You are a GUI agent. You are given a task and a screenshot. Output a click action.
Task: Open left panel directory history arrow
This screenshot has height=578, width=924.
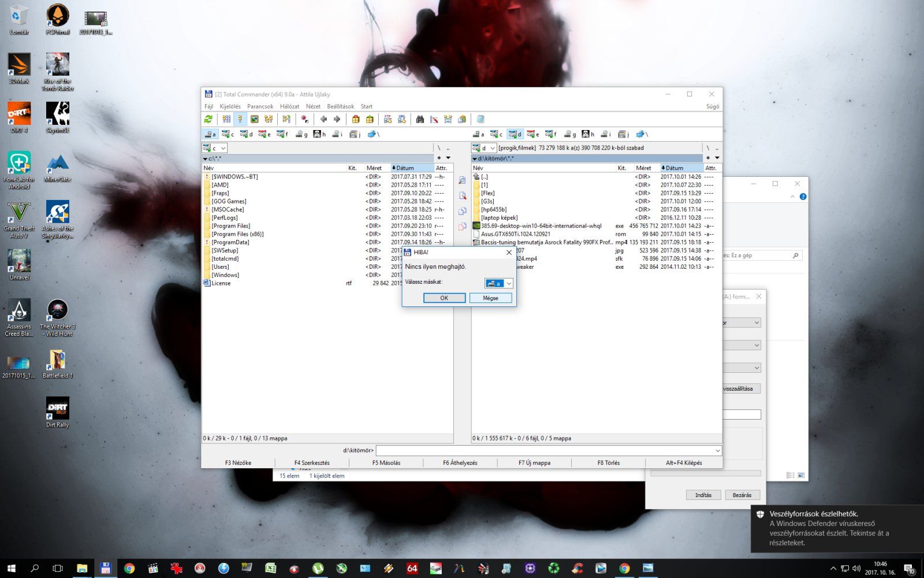pyautogui.click(x=448, y=158)
